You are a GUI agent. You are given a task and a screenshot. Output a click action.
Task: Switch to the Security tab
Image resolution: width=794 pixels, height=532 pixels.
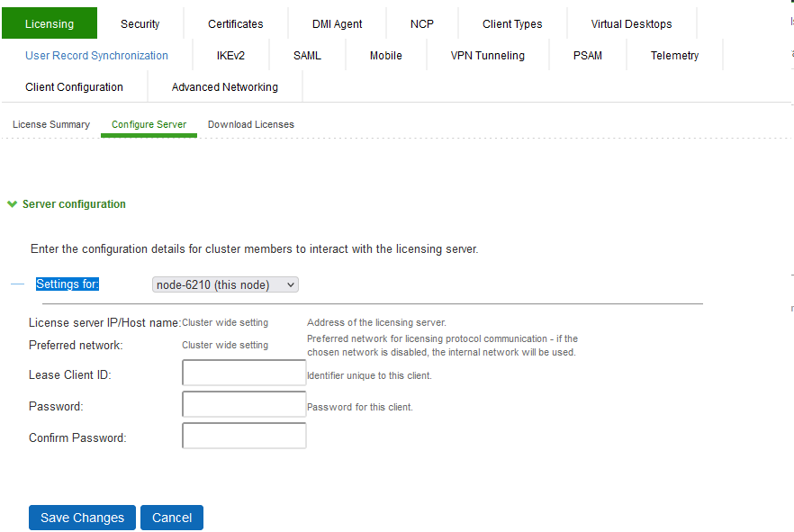[140, 23]
